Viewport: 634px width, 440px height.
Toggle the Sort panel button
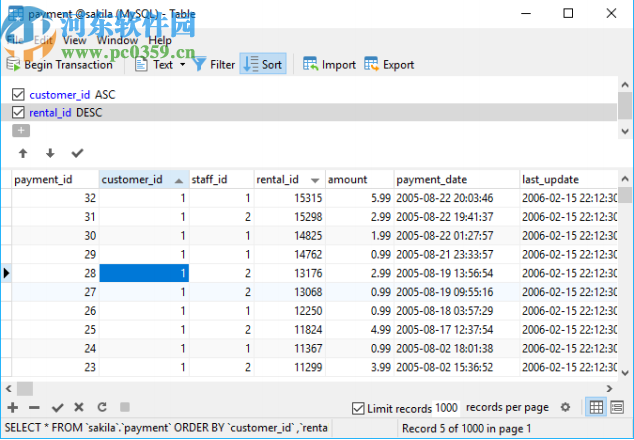coord(263,65)
